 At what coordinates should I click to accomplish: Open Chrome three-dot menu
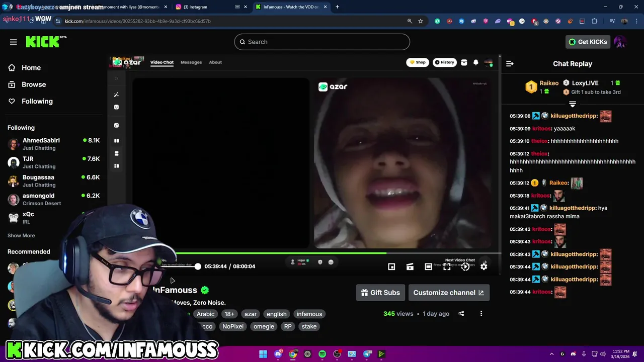click(x=636, y=21)
